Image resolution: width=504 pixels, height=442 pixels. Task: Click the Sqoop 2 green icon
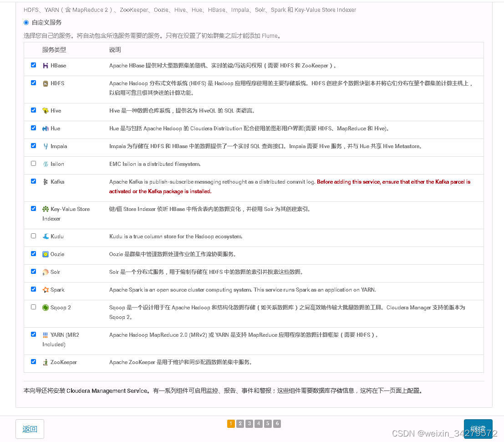46,308
